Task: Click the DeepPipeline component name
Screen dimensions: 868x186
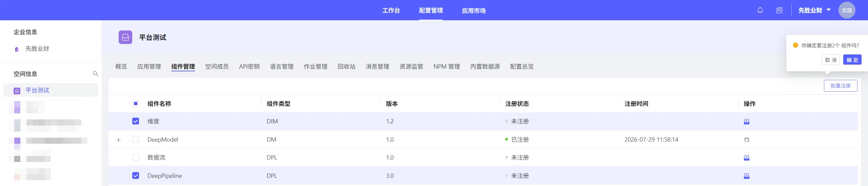Action: click(x=165, y=176)
